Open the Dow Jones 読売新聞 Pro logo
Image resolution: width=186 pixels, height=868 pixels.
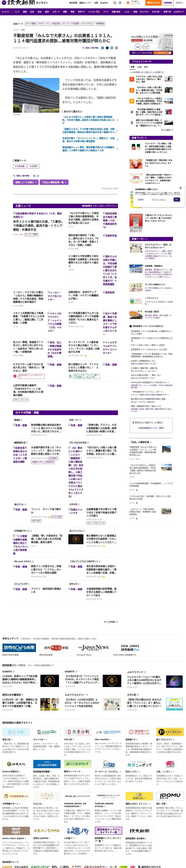pyautogui.click(x=130, y=648)
